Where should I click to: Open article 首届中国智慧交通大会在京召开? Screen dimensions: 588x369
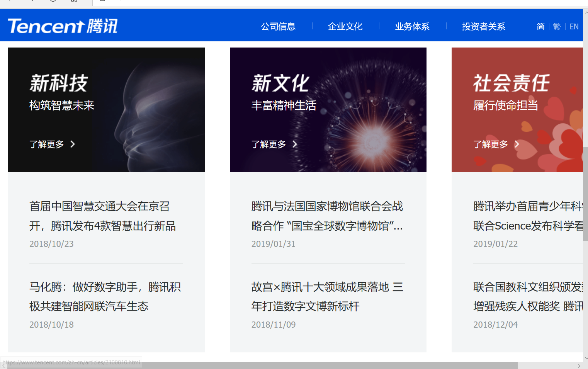click(x=102, y=216)
